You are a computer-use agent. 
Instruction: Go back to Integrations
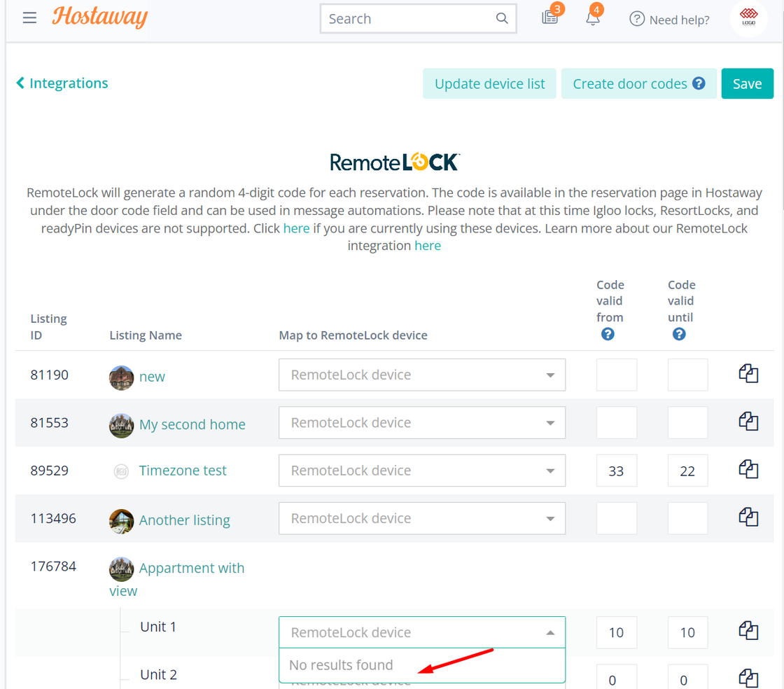point(62,83)
